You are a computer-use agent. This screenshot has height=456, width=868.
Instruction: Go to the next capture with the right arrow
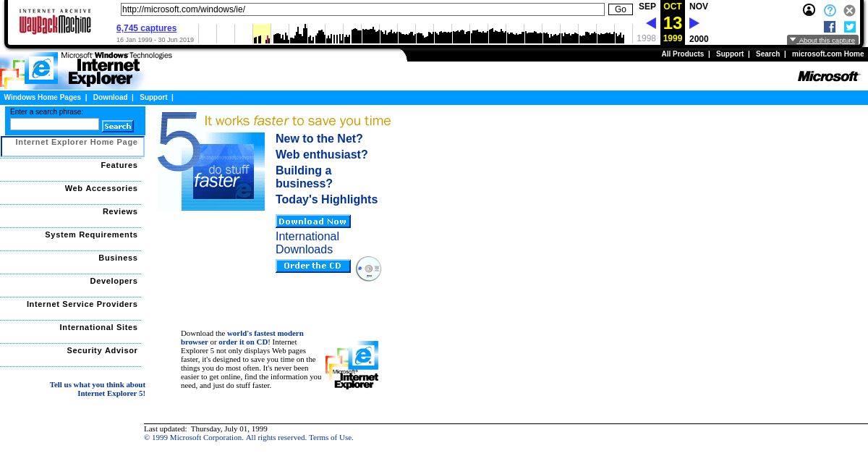tap(694, 23)
